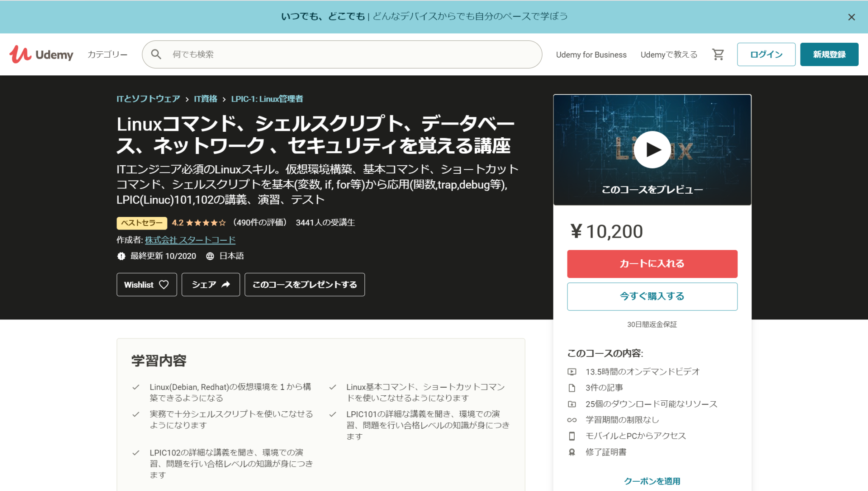The image size is (868, 491).
Task: Click the 新規登録 button
Action: [829, 54]
